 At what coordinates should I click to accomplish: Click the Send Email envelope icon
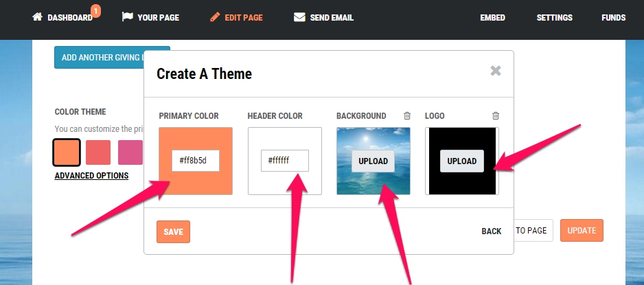[299, 17]
